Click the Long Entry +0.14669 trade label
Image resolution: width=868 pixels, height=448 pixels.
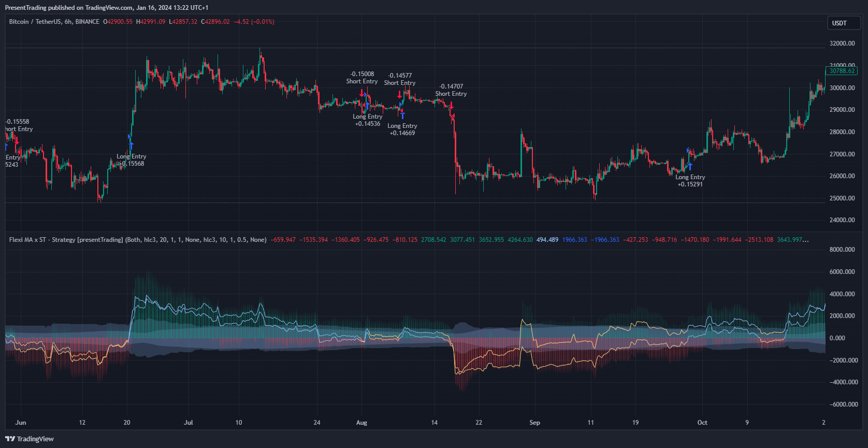(402, 129)
